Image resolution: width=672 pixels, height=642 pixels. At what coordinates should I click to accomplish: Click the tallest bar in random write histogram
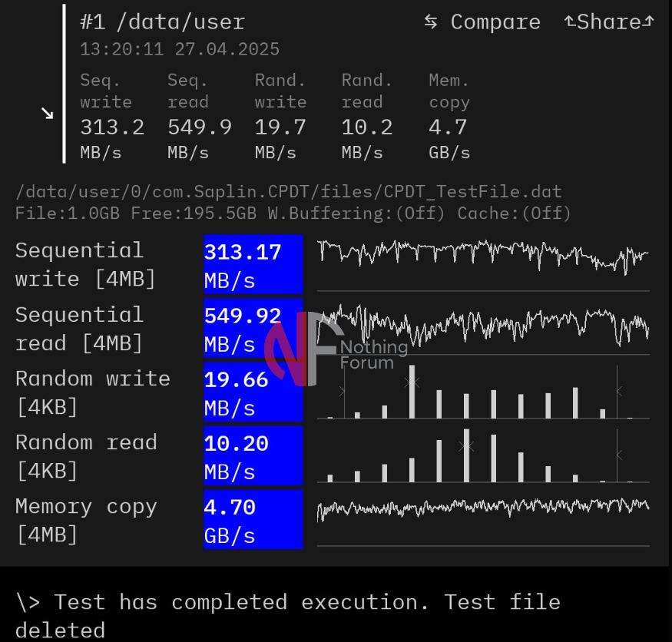[412, 392]
